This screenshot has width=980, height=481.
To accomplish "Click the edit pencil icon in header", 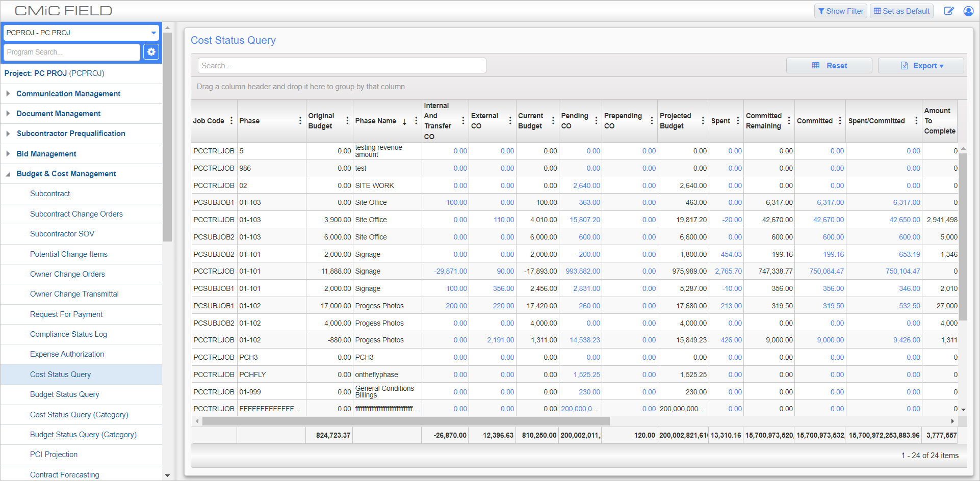I will [948, 11].
